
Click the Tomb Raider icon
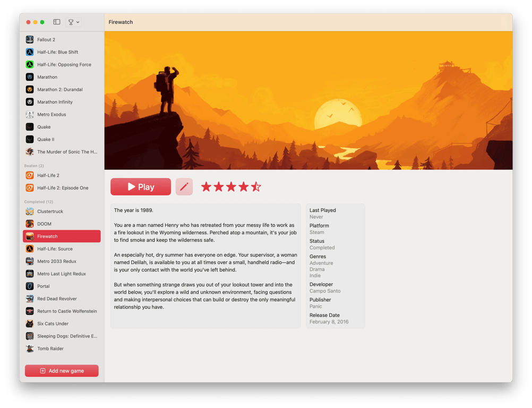[x=30, y=348]
